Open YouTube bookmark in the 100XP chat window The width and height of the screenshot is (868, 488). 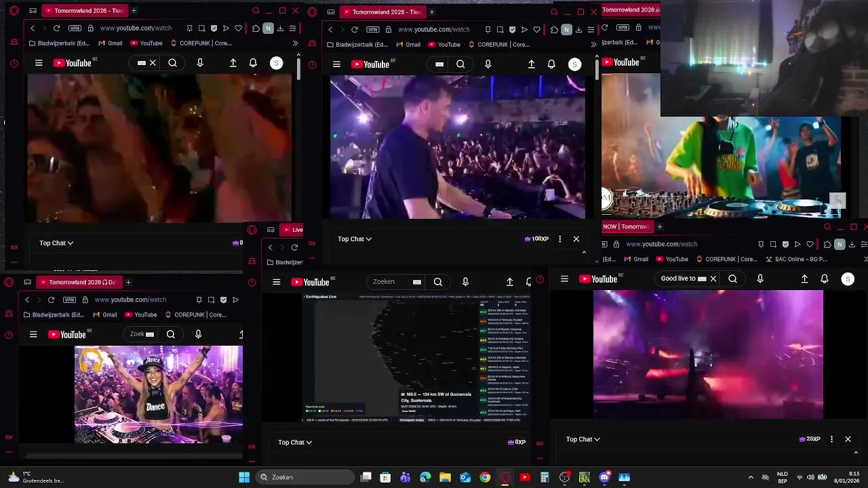pos(443,45)
